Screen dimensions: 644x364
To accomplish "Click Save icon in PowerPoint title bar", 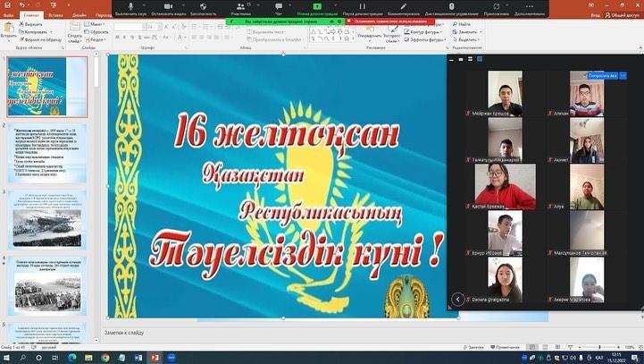I will tap(7, 5).
